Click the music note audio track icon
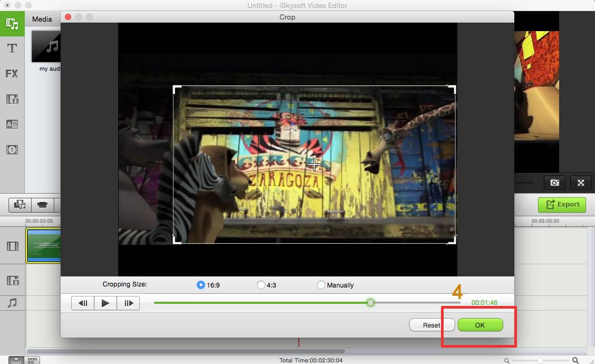The height and width of the screenshot is (364, 595). coord(12,303)
